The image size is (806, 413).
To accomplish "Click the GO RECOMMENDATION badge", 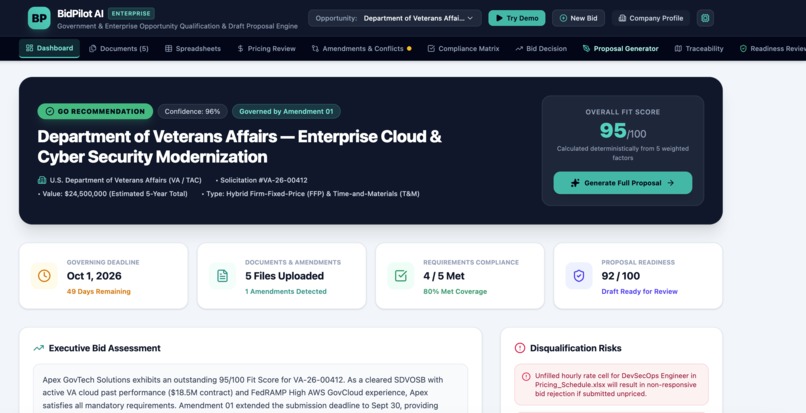I will (95, 112).
